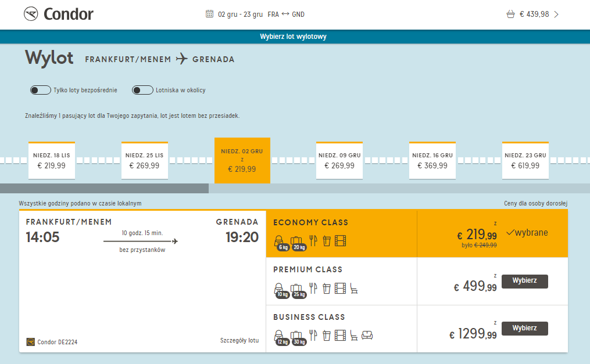Expand basket total chevron next to € 439,98

pyautogui.click(x=556, y=15)
